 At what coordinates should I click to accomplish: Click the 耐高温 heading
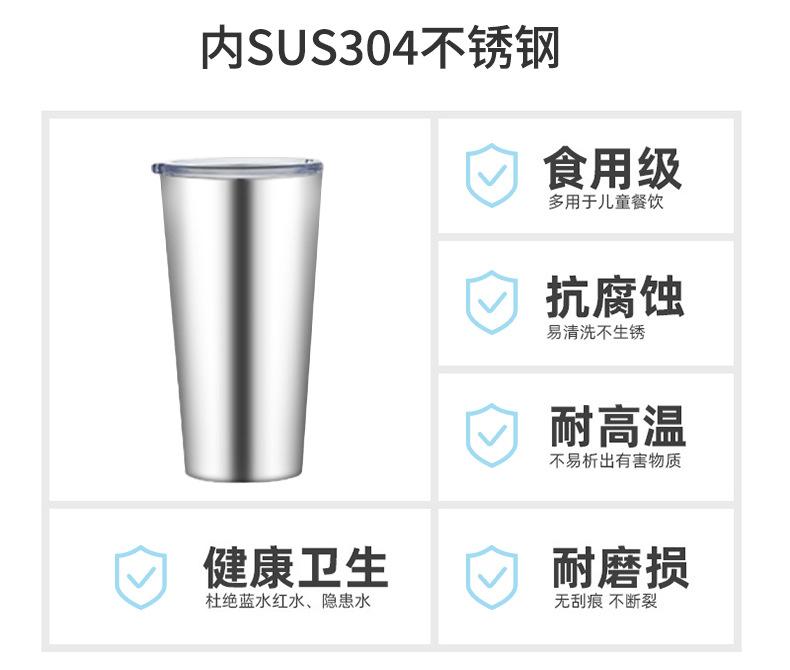pos(618,427)
